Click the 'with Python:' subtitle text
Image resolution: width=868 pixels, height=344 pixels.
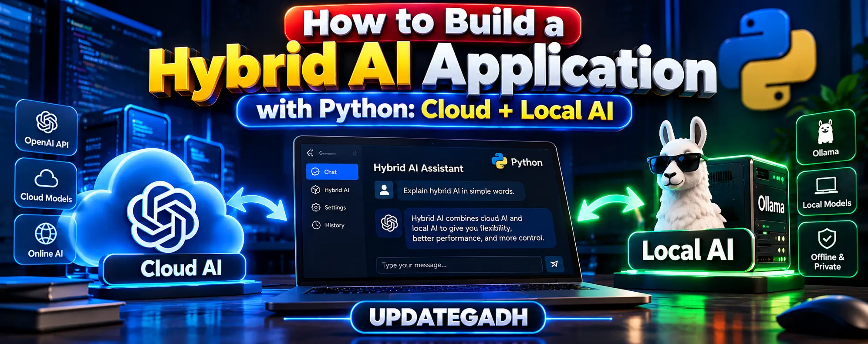point(336,109)
